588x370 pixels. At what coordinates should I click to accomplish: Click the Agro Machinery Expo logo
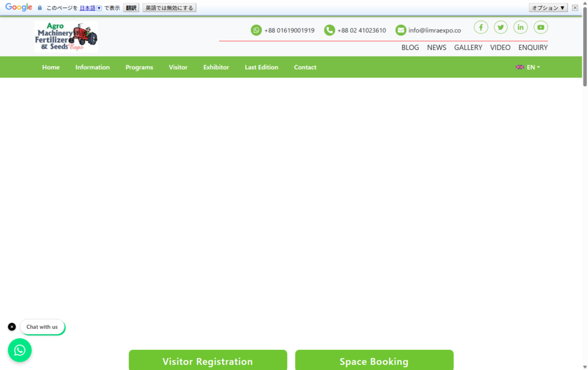(x=66, y=37)
